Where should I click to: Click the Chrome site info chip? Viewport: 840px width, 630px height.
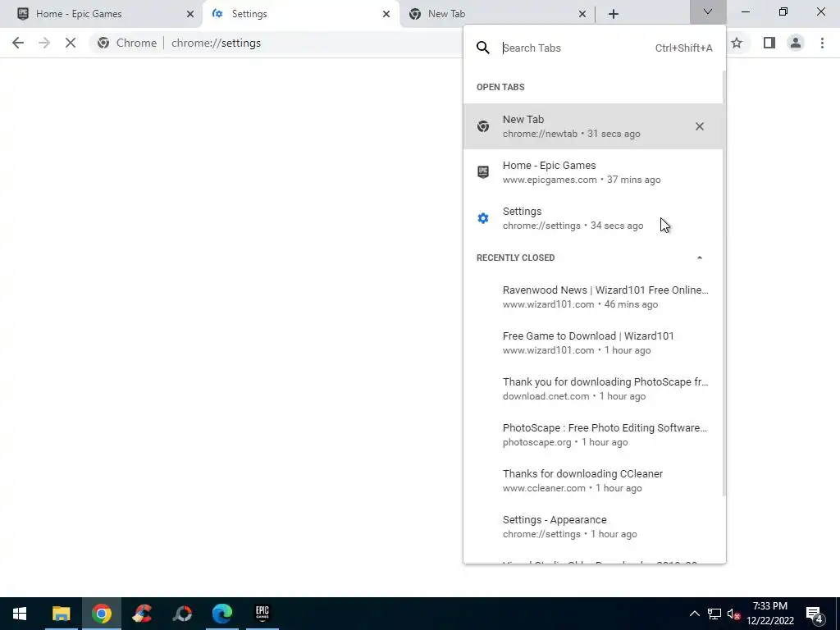point(127,43)
